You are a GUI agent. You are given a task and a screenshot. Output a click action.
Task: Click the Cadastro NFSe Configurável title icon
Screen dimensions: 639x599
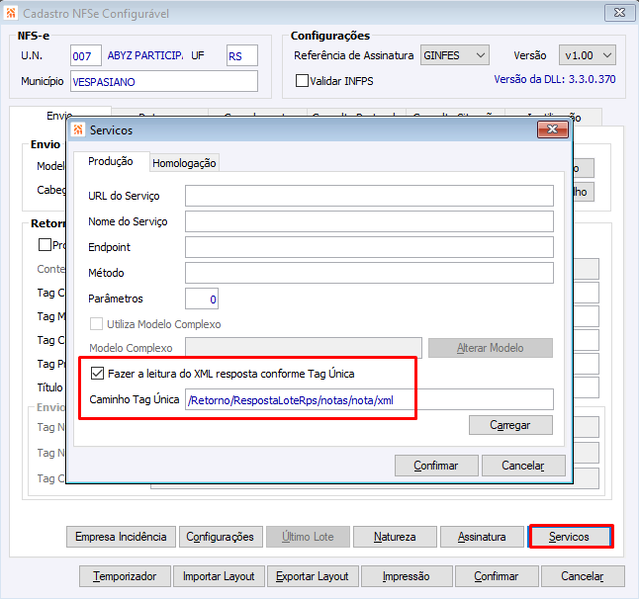click(x=10, y=13)
